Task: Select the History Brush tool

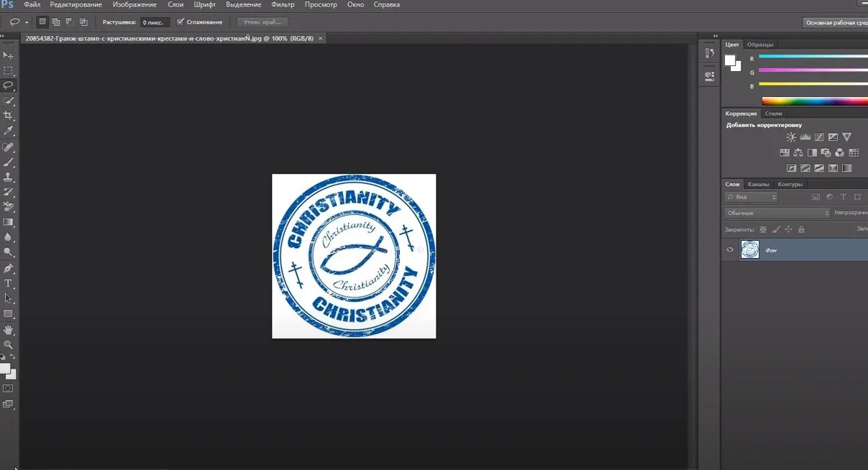Action: tap(9, 192)
